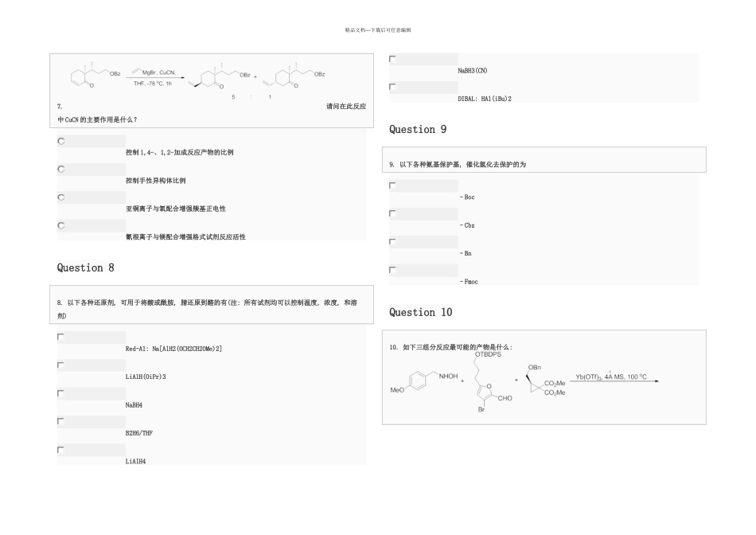
Task: Tick the LiAlH(OiPr)3 checkbox
Action: point(60,365)
